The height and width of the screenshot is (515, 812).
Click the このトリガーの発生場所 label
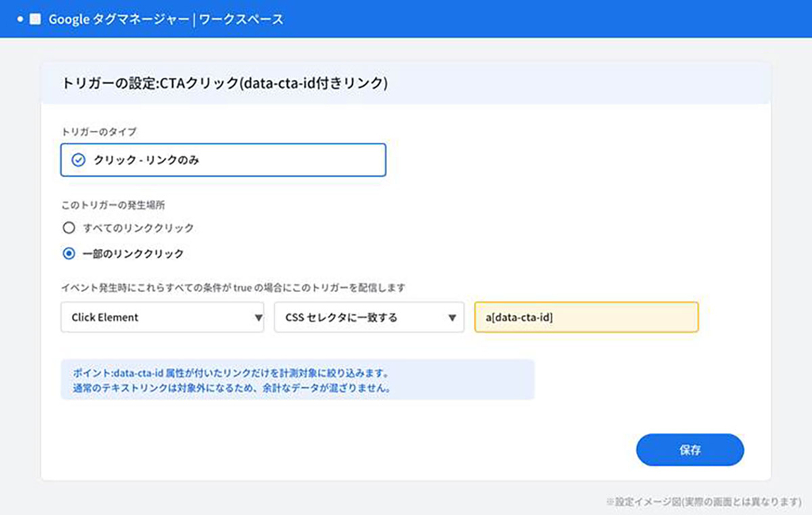tap(113, 206)
